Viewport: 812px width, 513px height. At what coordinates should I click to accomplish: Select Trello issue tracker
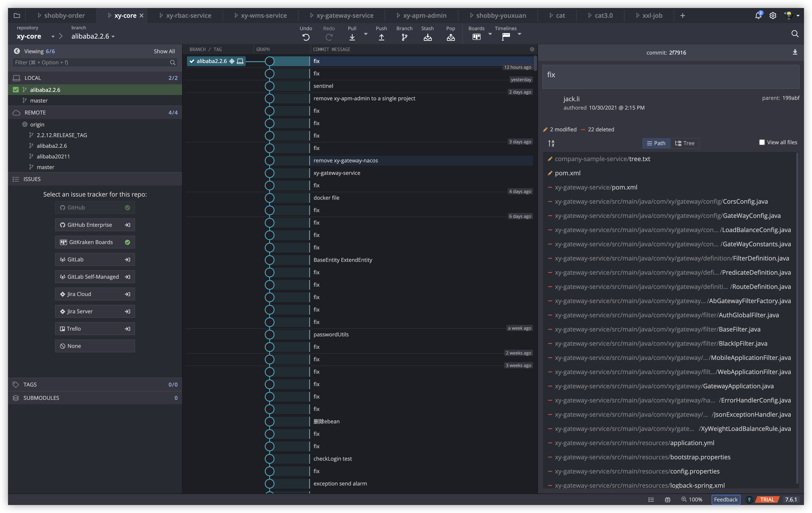point(95,329)
